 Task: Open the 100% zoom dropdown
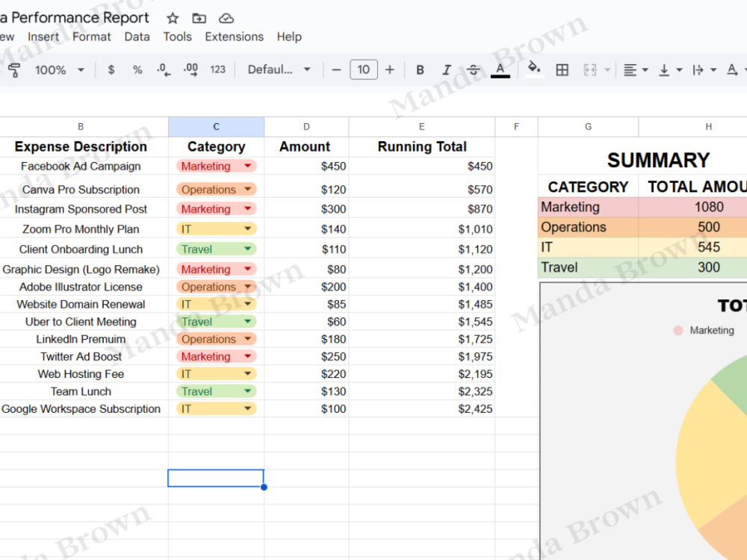pyautogui.click(x=58, y=70)
